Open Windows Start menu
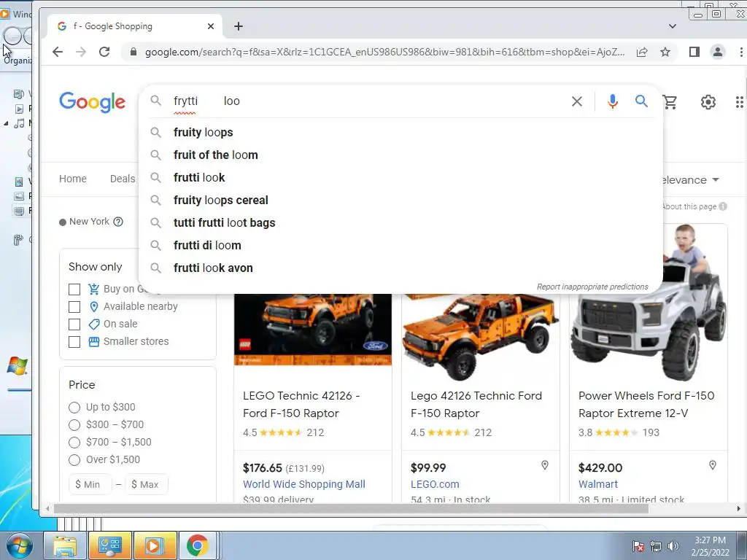747x560 pixels. coord(20,545)
